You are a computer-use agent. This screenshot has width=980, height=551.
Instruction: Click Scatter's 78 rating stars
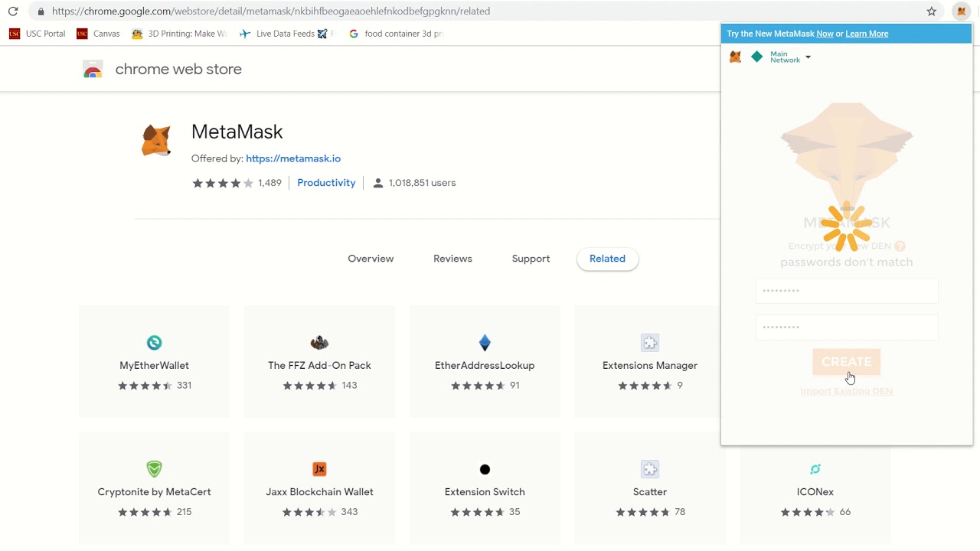point(644,512)
